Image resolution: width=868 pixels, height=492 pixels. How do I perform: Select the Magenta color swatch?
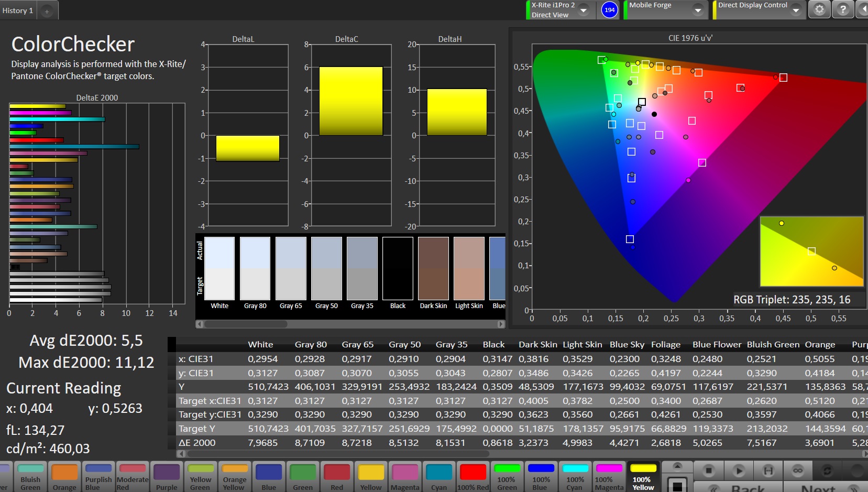[405, 477]
